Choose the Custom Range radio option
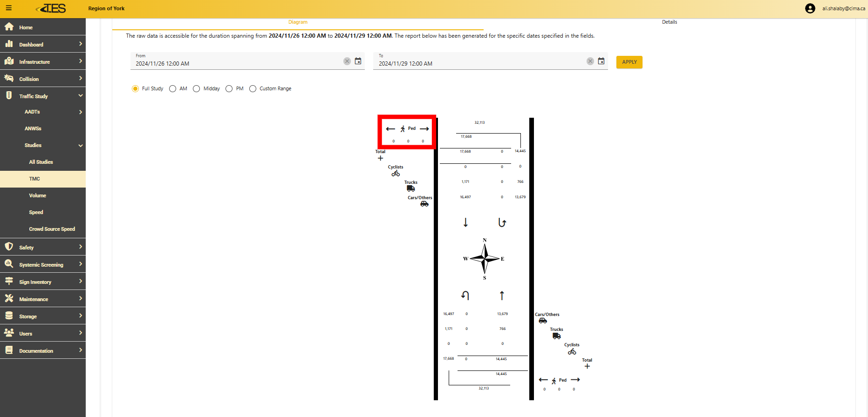 click(x=253, y=89)
